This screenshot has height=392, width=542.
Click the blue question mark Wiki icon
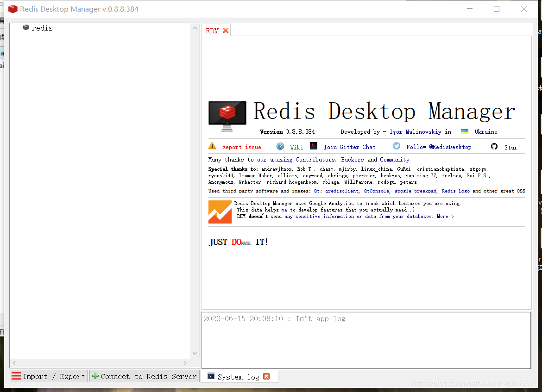[x=280, y=146]
